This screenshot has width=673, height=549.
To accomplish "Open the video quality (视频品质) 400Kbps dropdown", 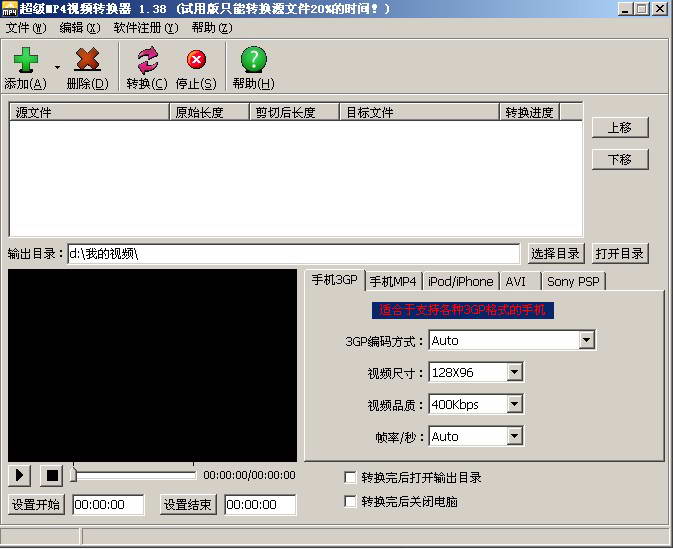I will 514,405.
